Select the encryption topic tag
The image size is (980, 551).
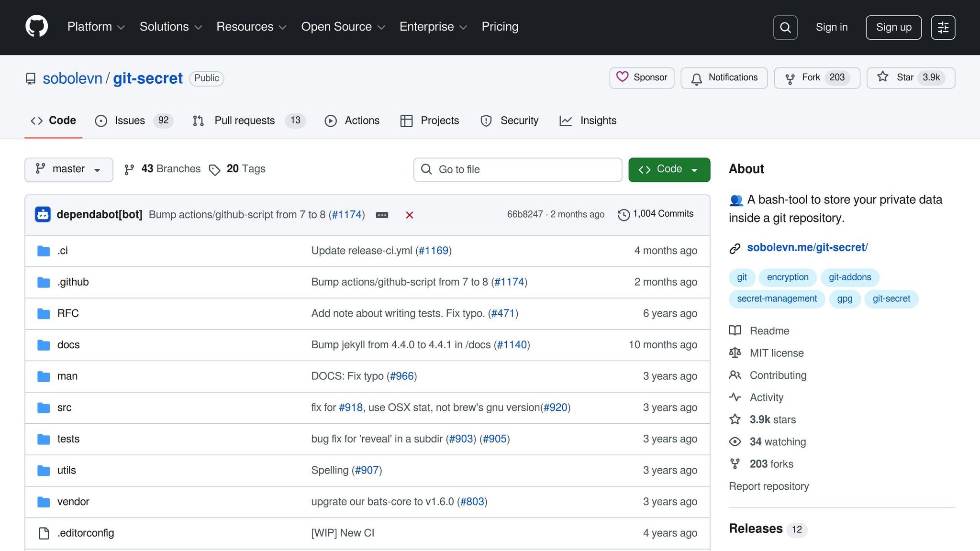coord(787,277)
